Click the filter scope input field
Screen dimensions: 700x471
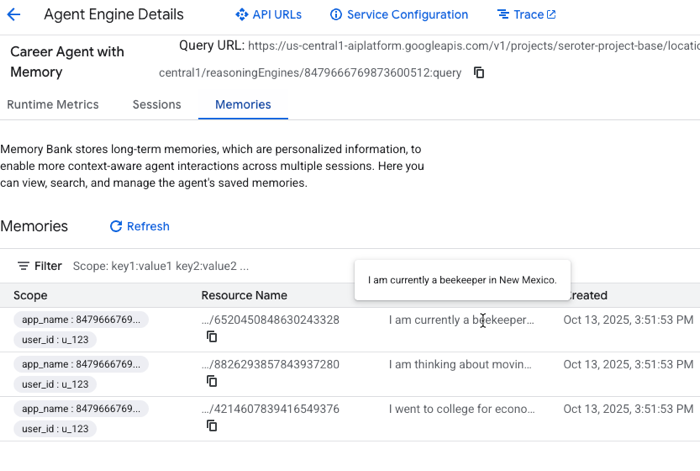200,266
